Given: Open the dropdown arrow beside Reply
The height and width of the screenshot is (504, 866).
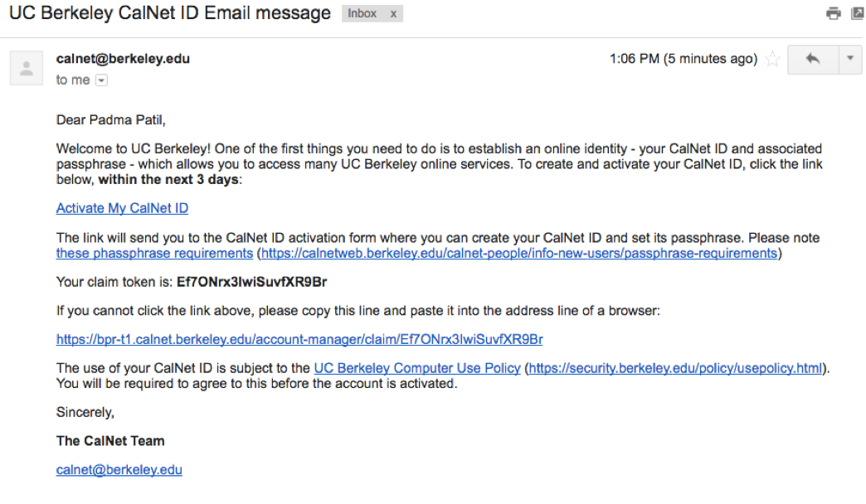Looking at the screenshot, I should (849, 60).
